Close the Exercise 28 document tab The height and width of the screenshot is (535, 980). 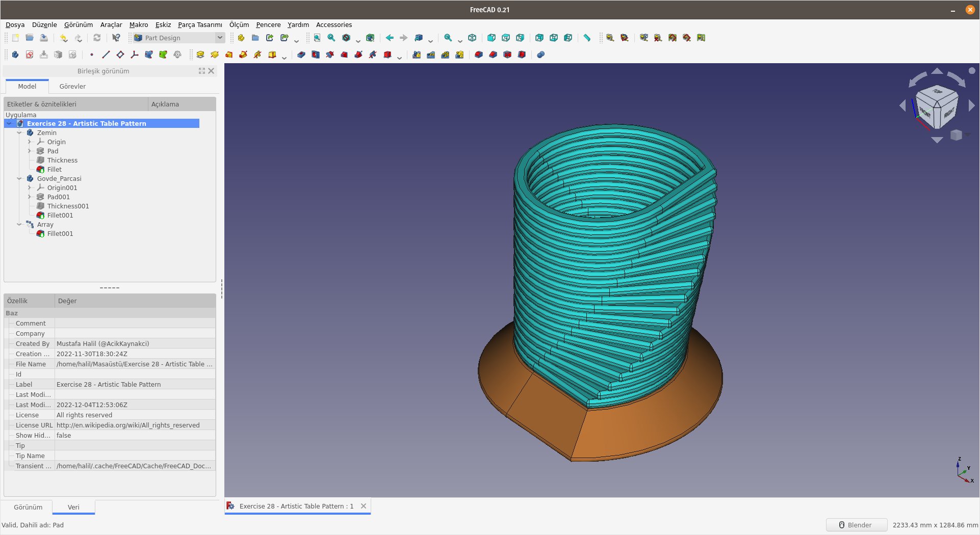(x=364, y=506)
